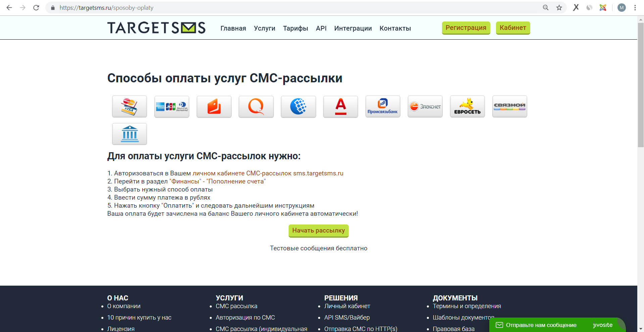This screenshot has height=332, width=644.
Task: Reload the page with refresh icon
Action: tap(36, 8)
